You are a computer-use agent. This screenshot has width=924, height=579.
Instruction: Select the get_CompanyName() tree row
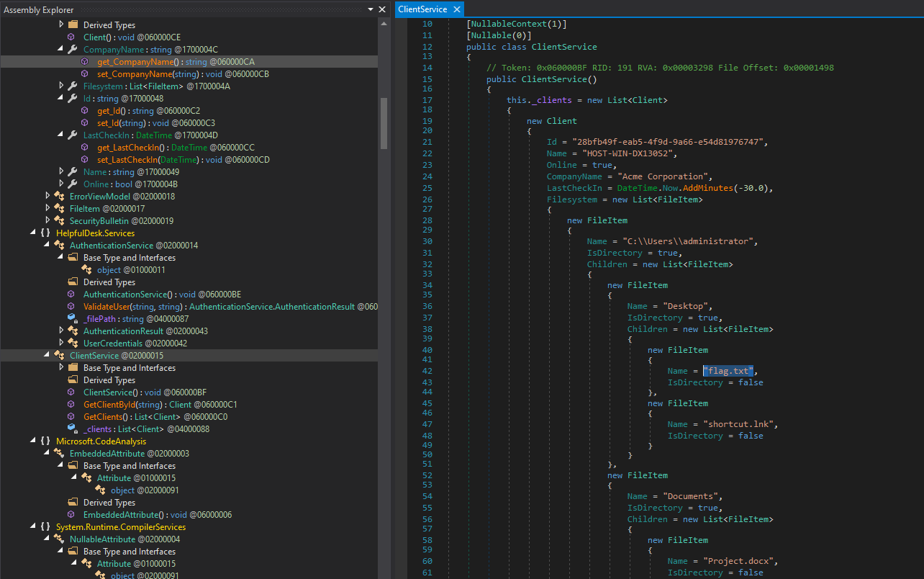[189, 62]
